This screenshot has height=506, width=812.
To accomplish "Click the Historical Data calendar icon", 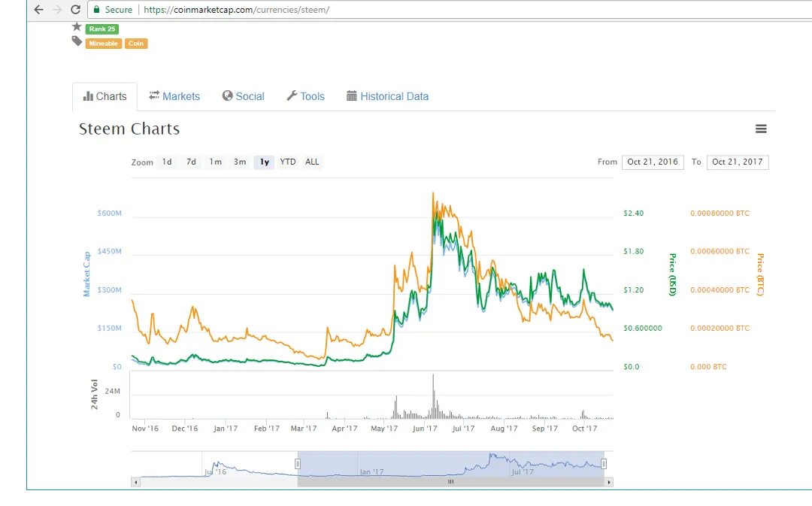I will point(352,95).
